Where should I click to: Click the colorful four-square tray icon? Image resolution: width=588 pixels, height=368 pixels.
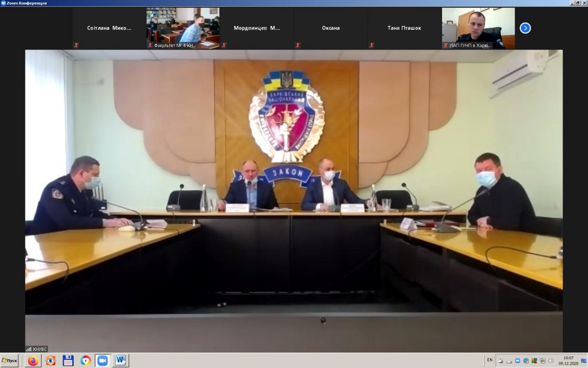pyautogui.click(x=535, y=361)
